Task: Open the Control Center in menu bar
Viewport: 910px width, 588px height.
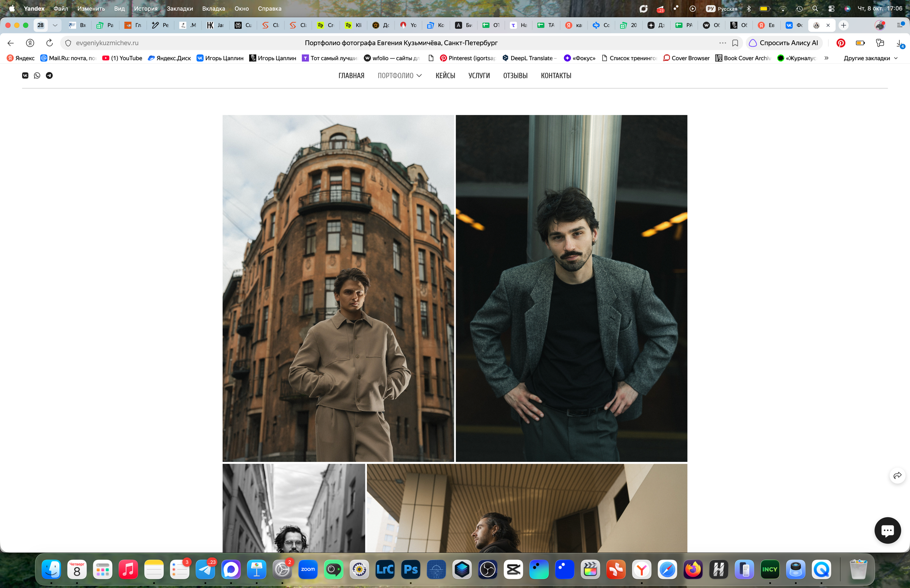Action: (831, 9)
